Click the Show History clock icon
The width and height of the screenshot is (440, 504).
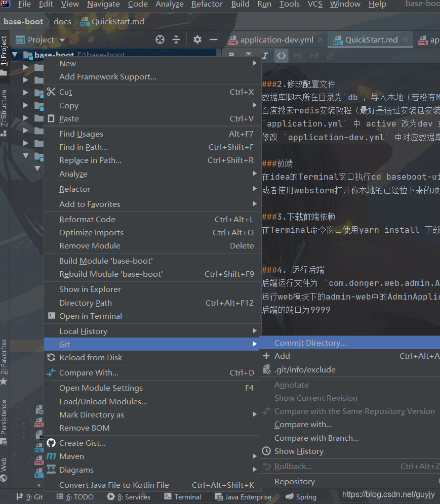point(266,451)
